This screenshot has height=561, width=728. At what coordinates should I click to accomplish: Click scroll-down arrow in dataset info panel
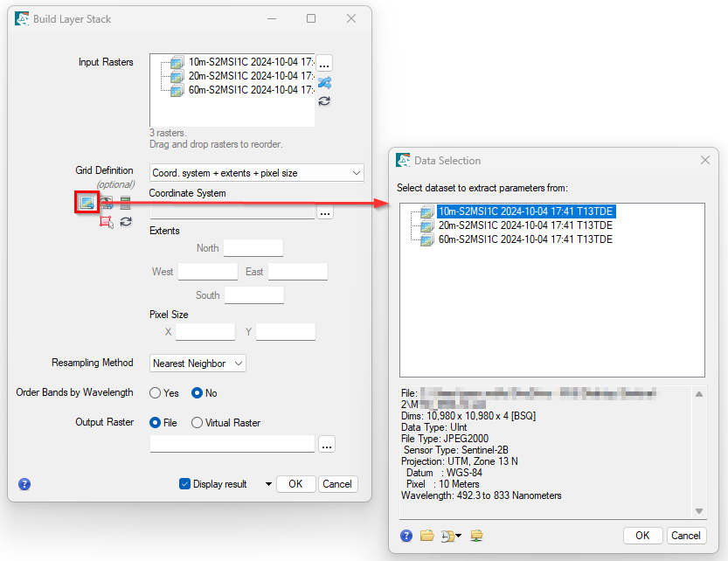tap(698, 511)
